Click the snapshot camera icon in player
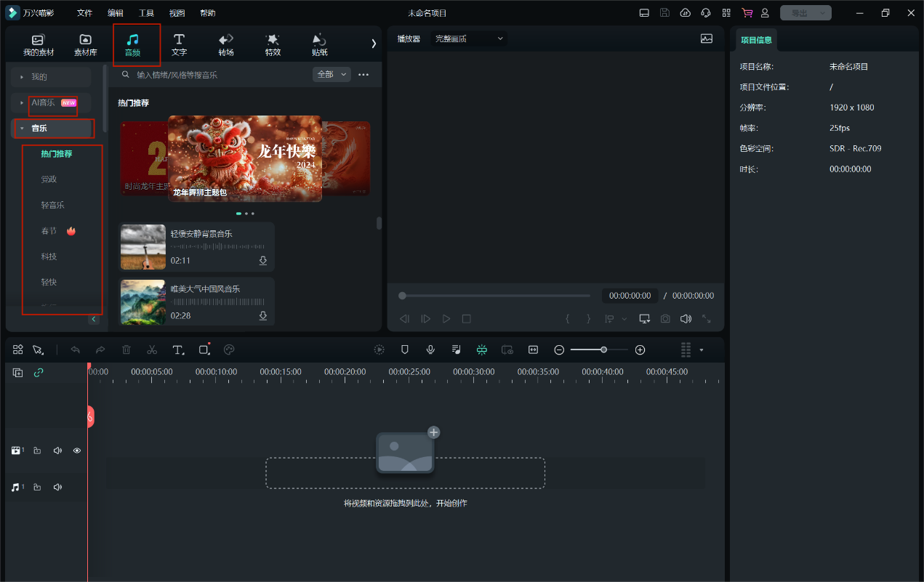The width and height of the screenshot is (924, 582). click(665, 319)
